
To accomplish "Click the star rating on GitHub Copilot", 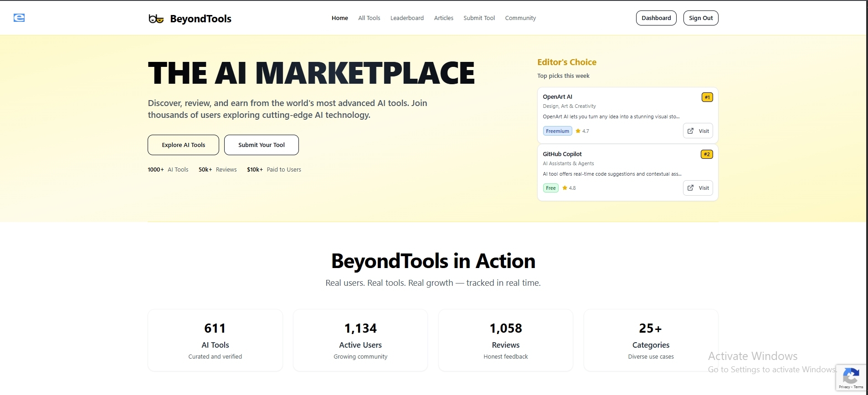I will click(x=569, y=188).
